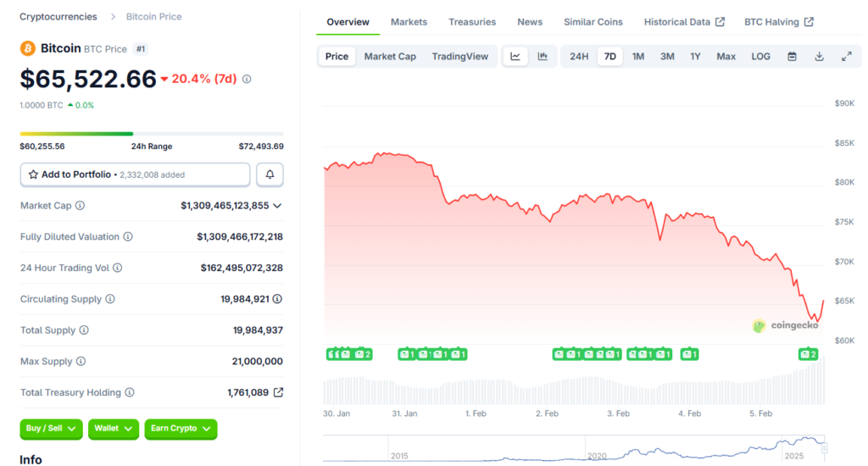The width and height of the screenshot is (868, 466).
Task: Open the Wallet dropdown
Action: click(x=114, y=429)
